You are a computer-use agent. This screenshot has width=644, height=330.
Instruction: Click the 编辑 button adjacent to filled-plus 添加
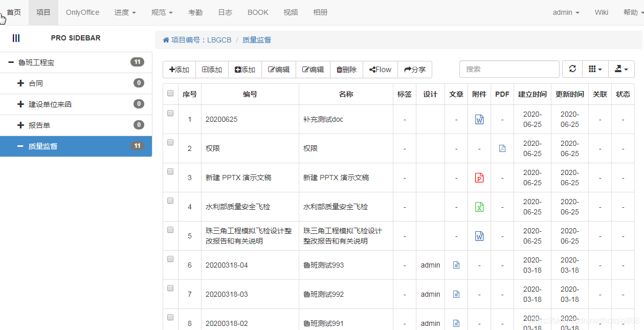(x=279, y=70)
